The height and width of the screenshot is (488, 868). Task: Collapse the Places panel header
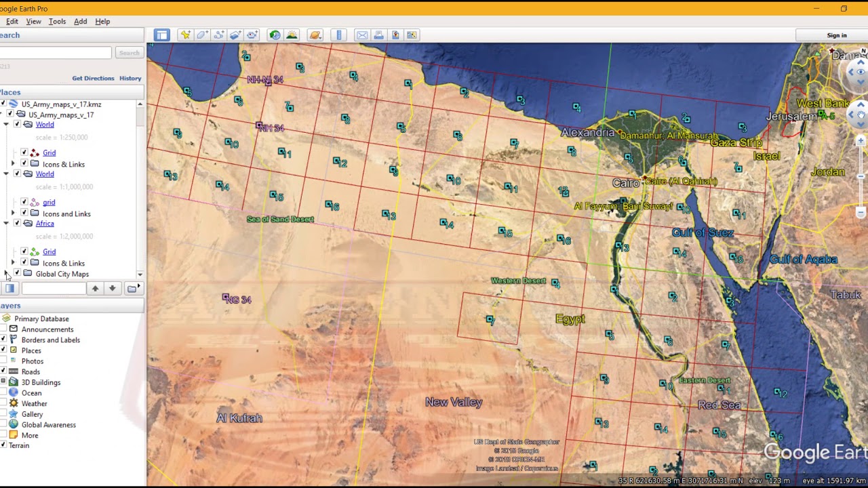[x=71, y=92]
